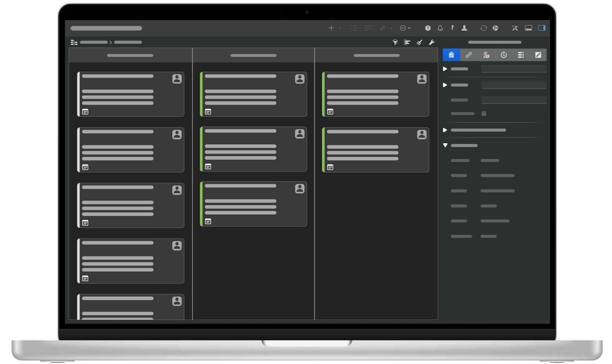This screenshot has height=364, width=612.
Task: Open board configuration via the wrench icon
Action: pyautogui.click(x=431, y=42)
